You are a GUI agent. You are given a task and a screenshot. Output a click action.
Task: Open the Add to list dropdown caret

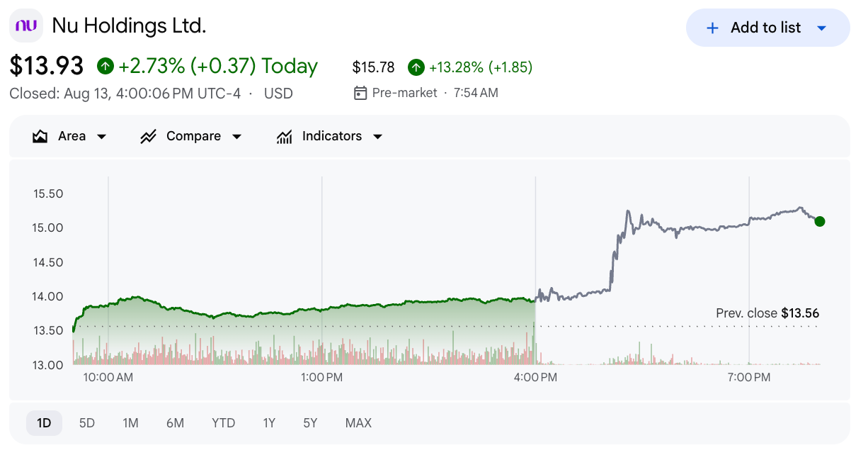coord(821,28)
